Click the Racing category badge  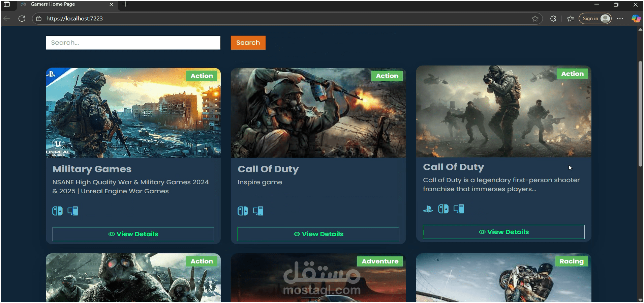(x=572, y=261)
